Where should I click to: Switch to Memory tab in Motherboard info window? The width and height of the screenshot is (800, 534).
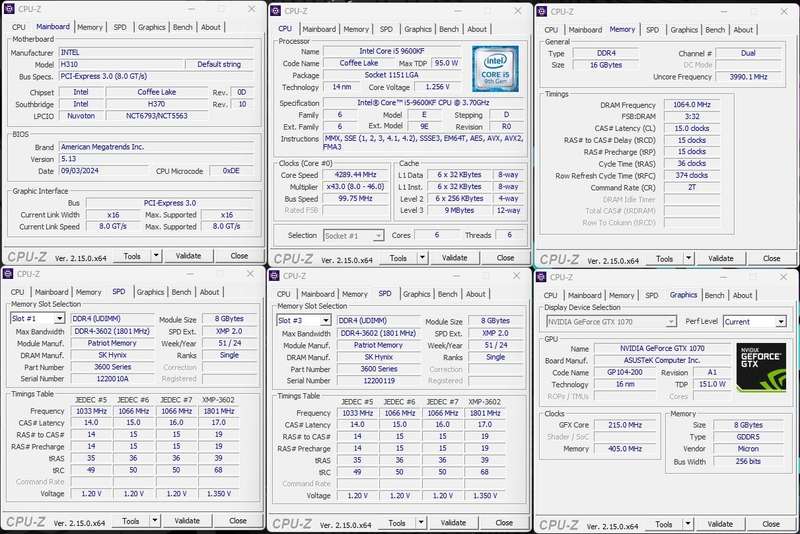point(90,27)
